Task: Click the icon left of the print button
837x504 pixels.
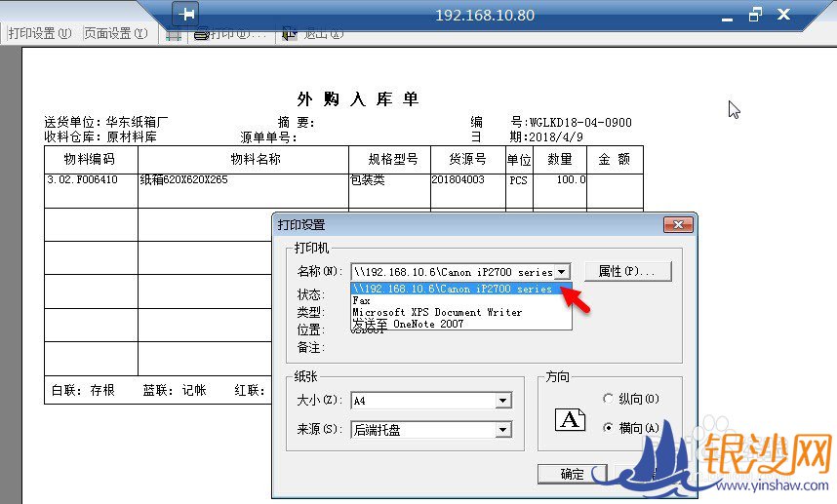Action: coord(173,34)
